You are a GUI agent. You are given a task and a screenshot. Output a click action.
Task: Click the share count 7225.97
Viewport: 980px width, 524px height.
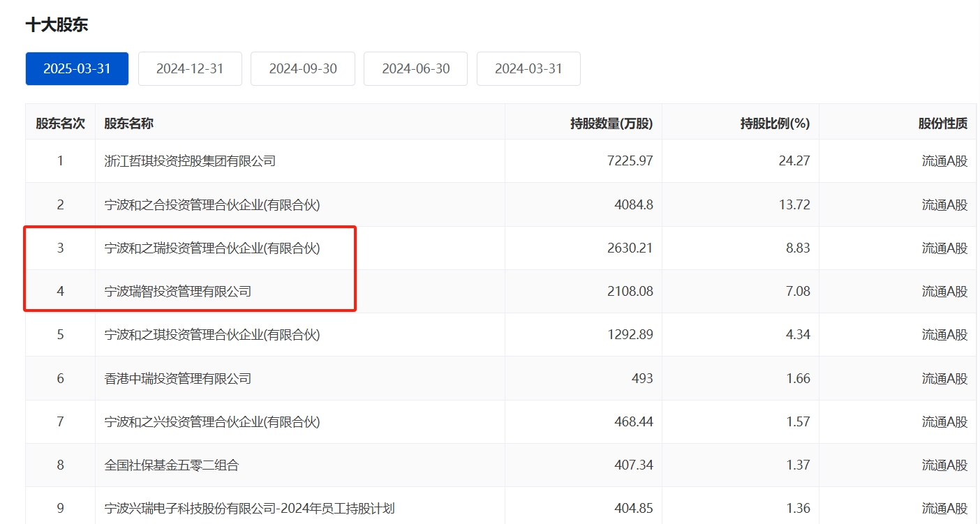pyautogui.click(x=630, y=161)
